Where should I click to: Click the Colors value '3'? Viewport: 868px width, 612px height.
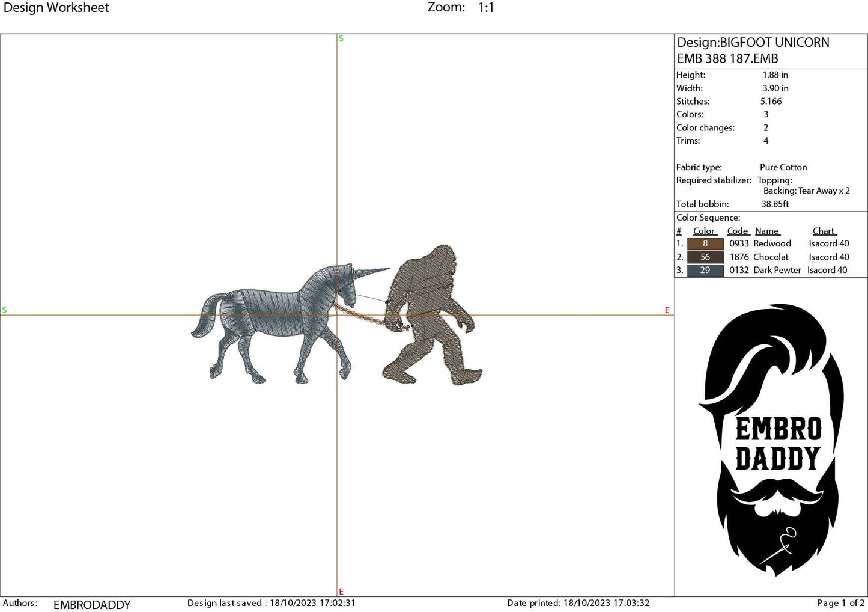[x=766, y=114]
